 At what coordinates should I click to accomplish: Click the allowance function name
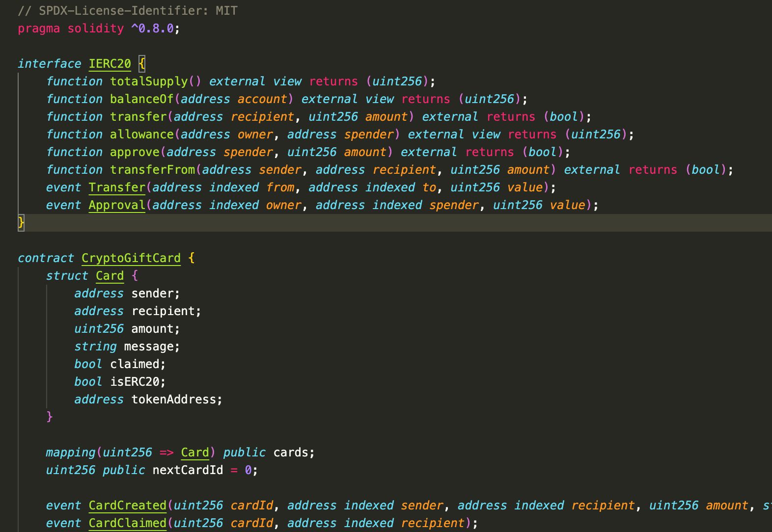tap(142, 134)
